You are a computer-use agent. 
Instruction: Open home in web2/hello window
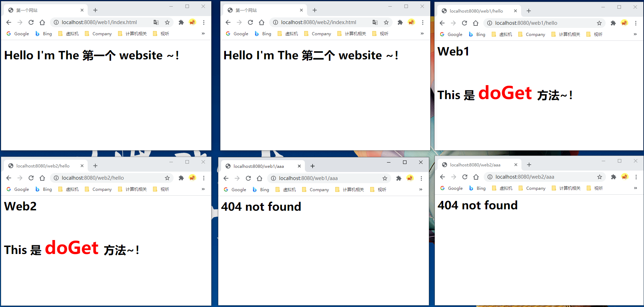[x=42, y=178]
